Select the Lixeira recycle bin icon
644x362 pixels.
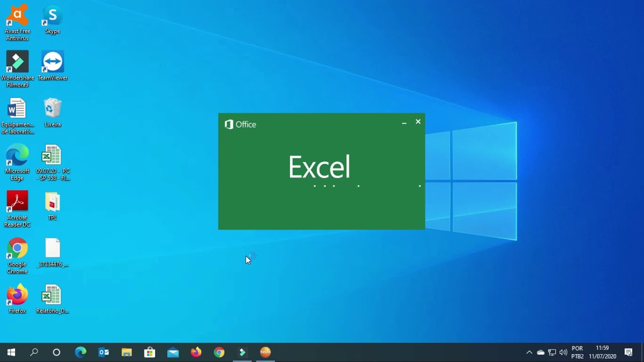tap(52, 113)
